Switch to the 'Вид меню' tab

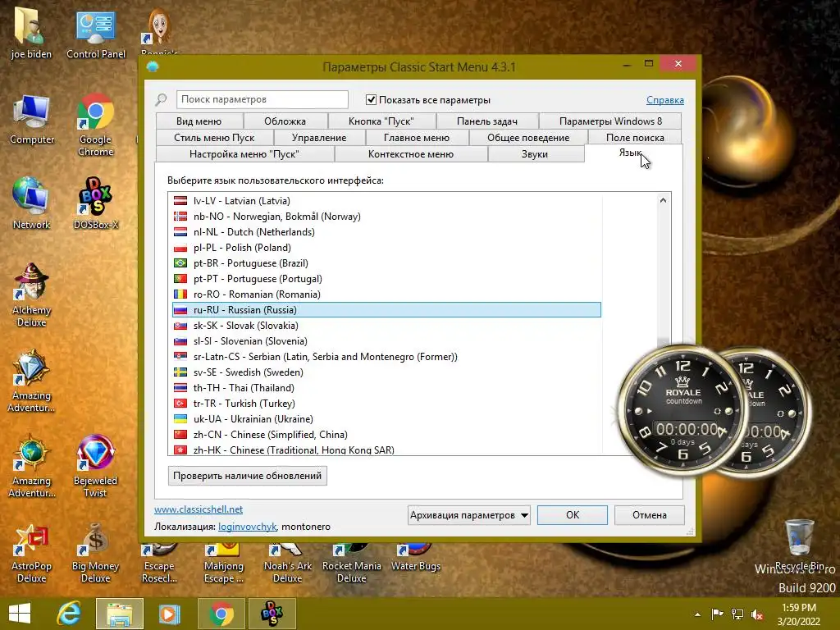coord(199,121)
